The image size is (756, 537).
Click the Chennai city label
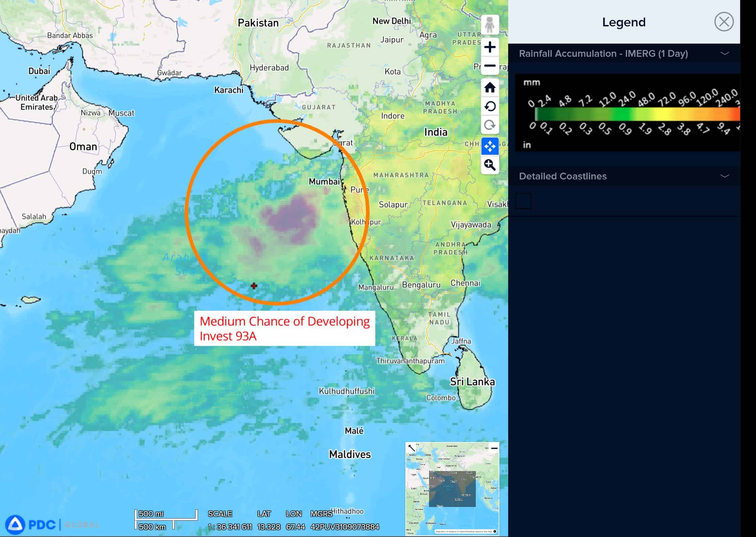point(465,283)
